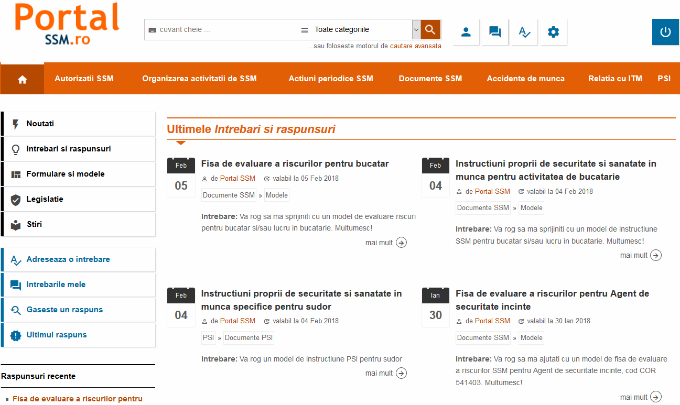This screenshot has width=680, height=405.
Task: Select 'Documente SSM' in navigation bar
Action: coord(430,78)
